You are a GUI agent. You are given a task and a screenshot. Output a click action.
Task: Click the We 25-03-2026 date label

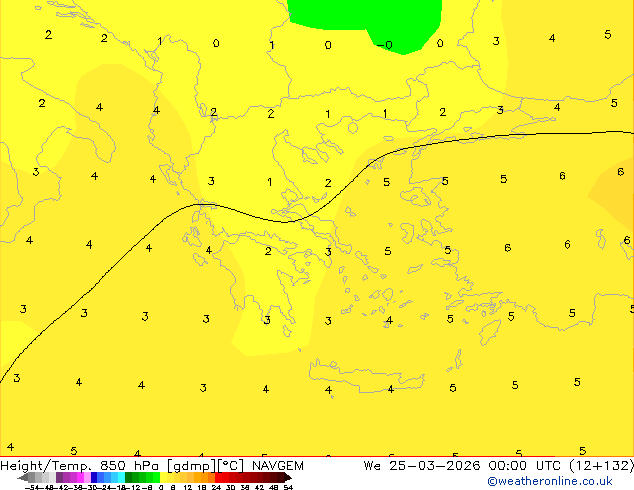tap(421, 466)
